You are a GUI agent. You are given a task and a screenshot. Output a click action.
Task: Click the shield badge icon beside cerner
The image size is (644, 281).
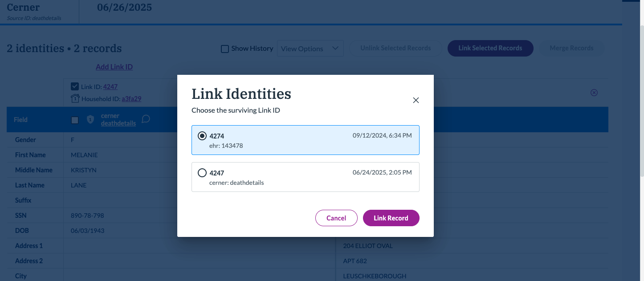coord(90,119)
